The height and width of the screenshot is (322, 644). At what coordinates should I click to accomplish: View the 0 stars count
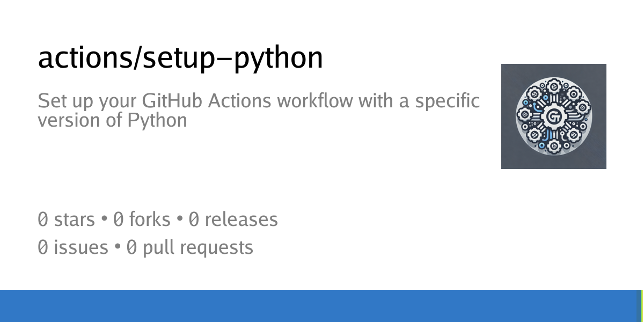[66, 219]
